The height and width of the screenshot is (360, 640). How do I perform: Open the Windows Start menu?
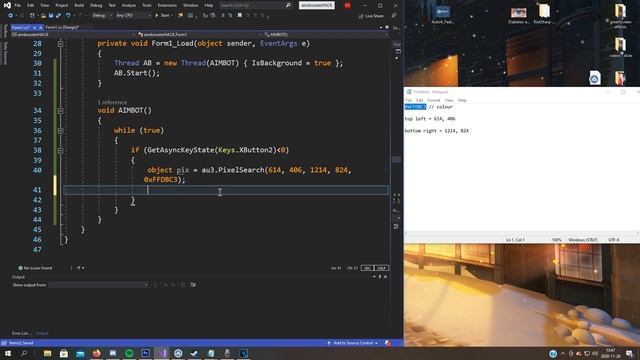tap(7, 353)
